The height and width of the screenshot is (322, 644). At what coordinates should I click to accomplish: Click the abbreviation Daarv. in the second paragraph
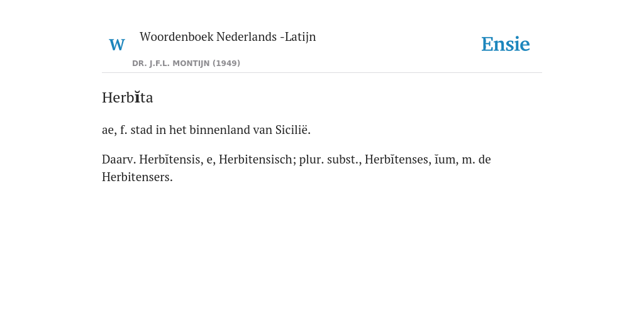119,159
